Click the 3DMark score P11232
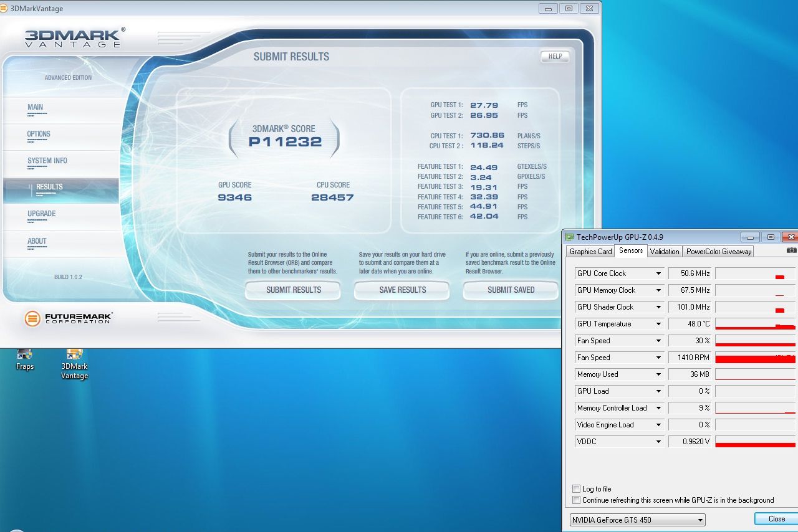This screenshot has width=798, height=532. 285,141
